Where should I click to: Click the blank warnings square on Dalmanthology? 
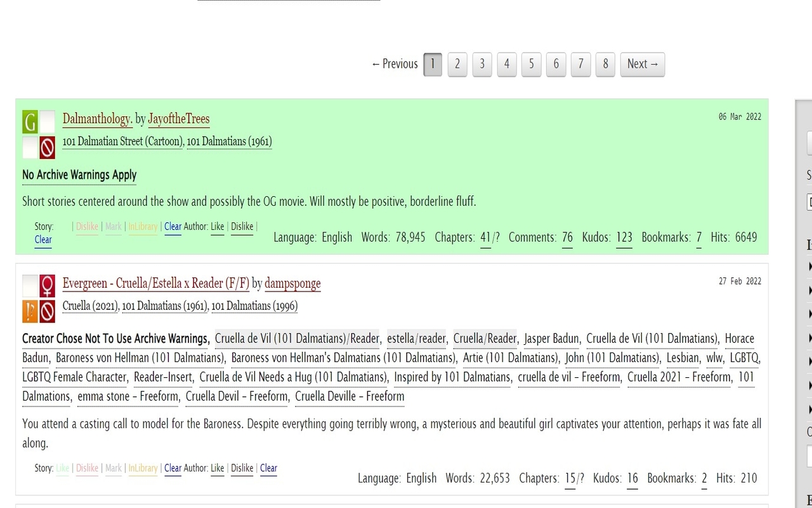point(30,148)
